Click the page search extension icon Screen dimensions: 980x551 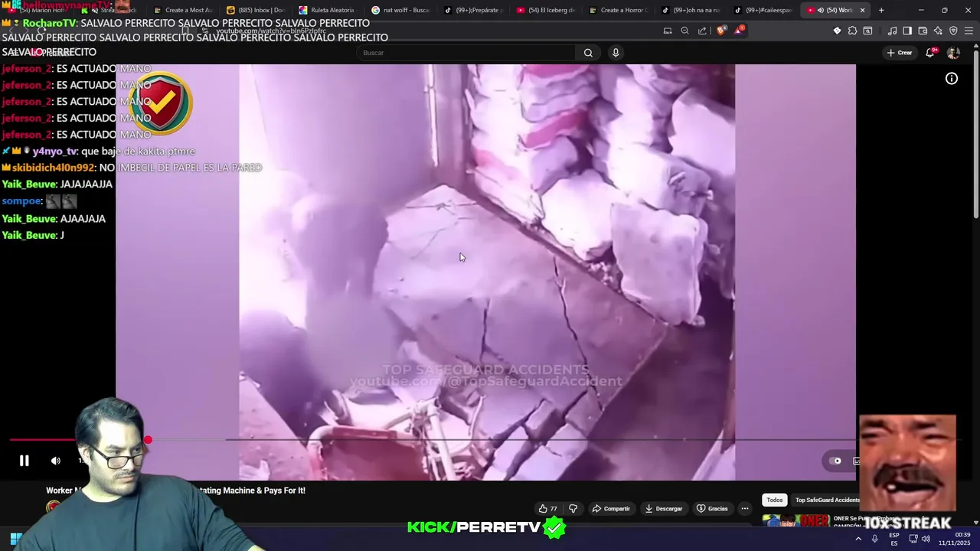[867, 31]
